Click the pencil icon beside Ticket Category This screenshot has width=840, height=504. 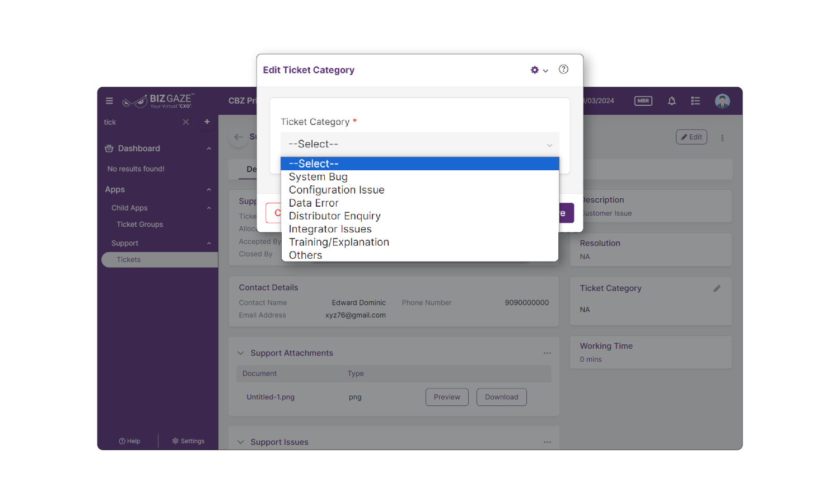[717, 288]
